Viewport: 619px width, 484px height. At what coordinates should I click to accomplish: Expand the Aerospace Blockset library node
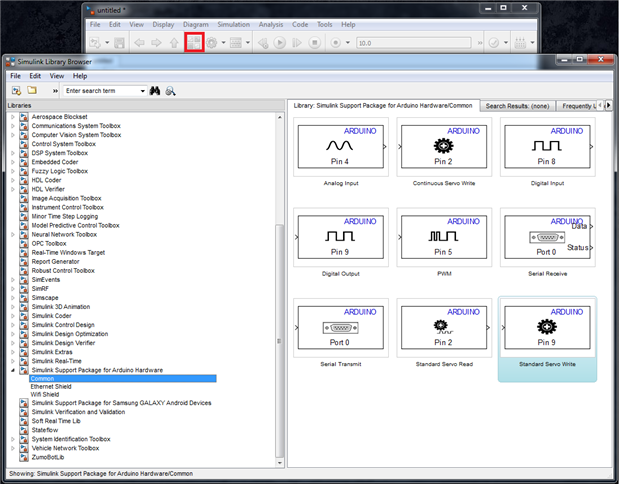[12, 118]
